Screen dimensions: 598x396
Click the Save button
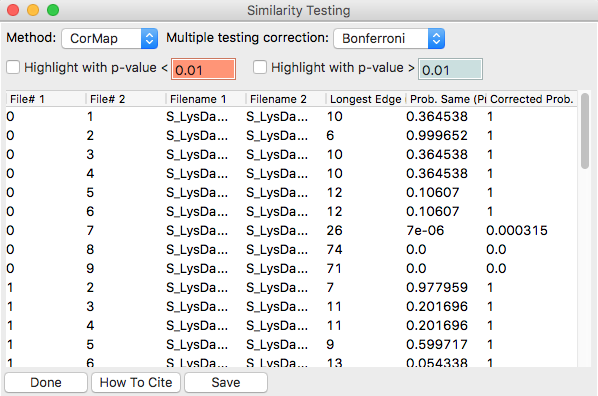[226, 382]
